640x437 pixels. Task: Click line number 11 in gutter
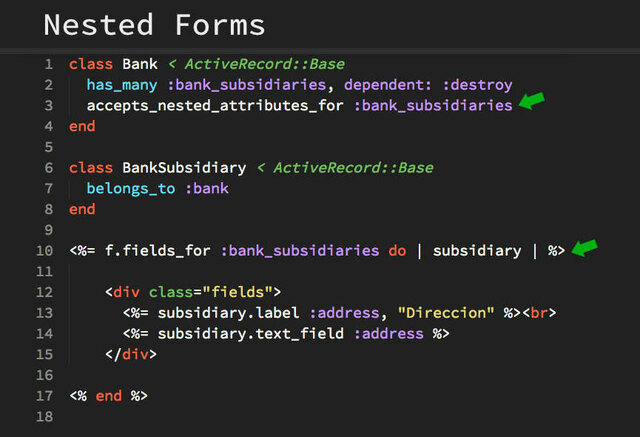(44, 271)
